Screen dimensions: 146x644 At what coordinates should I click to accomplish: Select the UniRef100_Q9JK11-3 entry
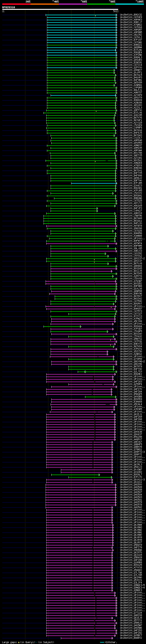click(132, 480)
